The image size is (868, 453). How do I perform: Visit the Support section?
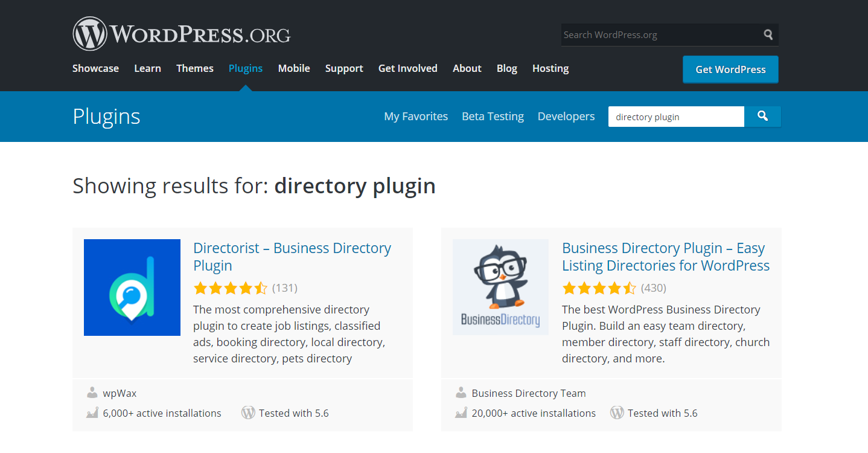click(344, 68)
